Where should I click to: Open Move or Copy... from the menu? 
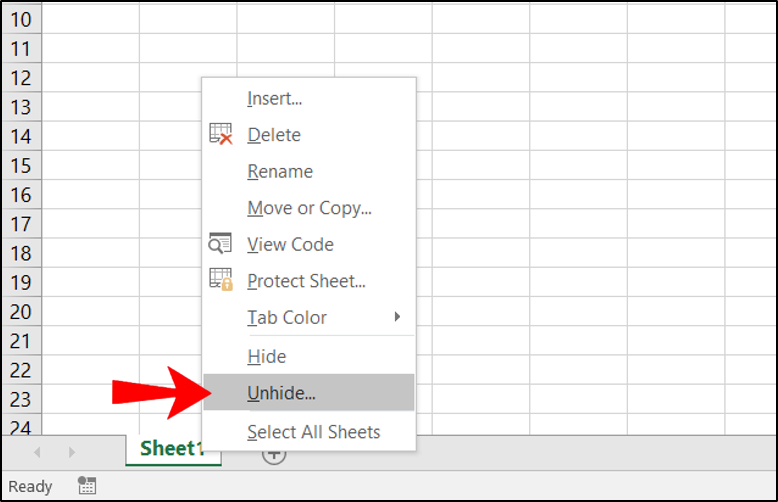309,208
